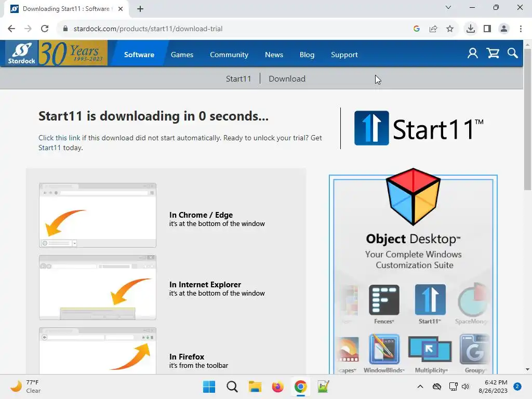Click the Fences icon in Object Desktop
Screen dimensions: 532x399
pyautogui.click(x=384, y=300)
